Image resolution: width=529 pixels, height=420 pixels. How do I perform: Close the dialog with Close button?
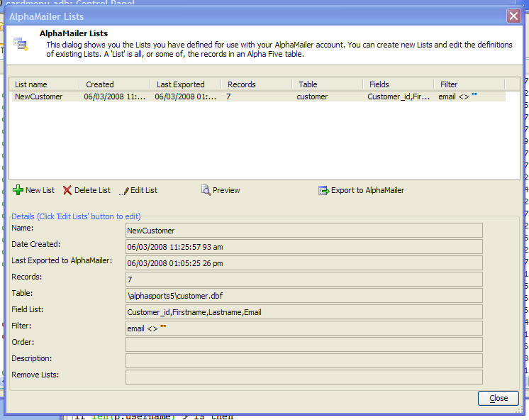[x=498, y=398]
